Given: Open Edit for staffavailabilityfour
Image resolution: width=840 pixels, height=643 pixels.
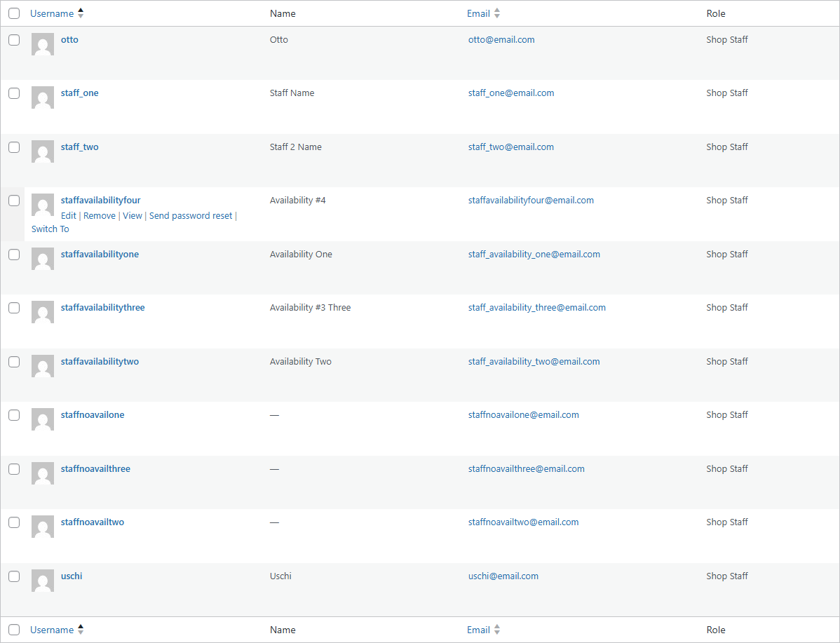Looking at the screenshot, I should tap(68, 215).
